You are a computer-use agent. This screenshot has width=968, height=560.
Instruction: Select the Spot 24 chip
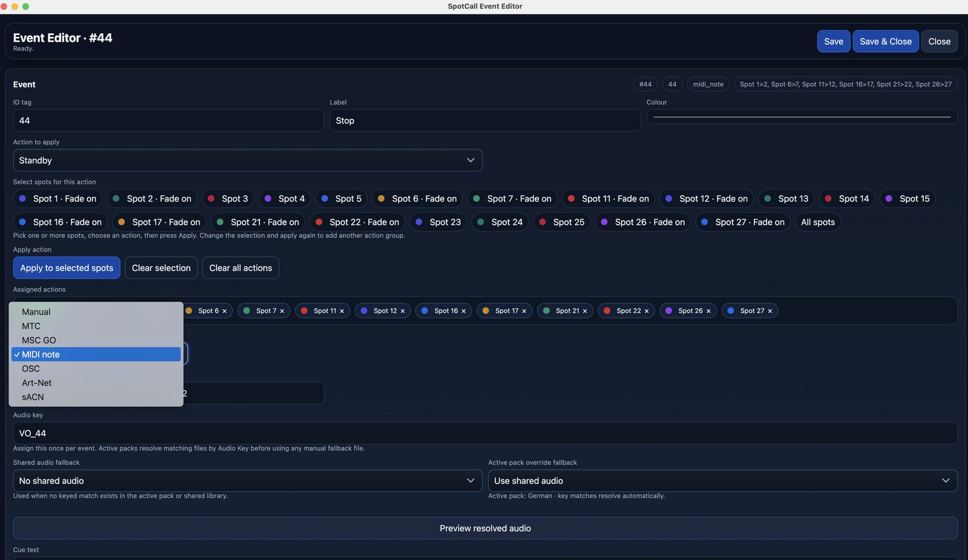500,222
